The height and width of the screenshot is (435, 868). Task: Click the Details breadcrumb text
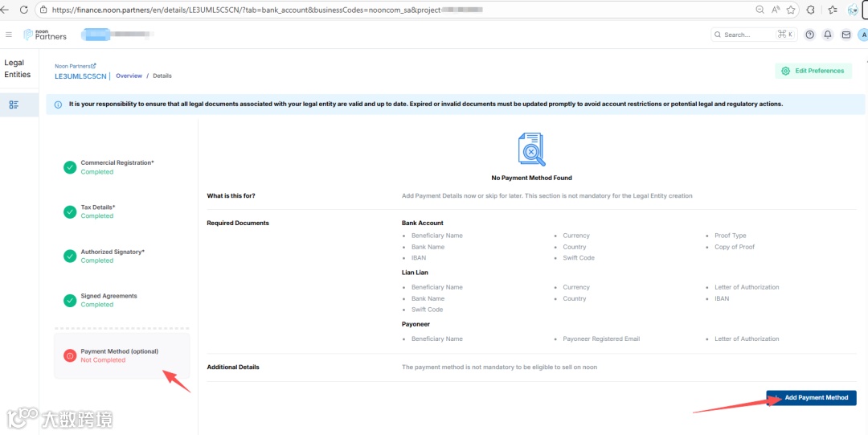[x=162, y=76]
